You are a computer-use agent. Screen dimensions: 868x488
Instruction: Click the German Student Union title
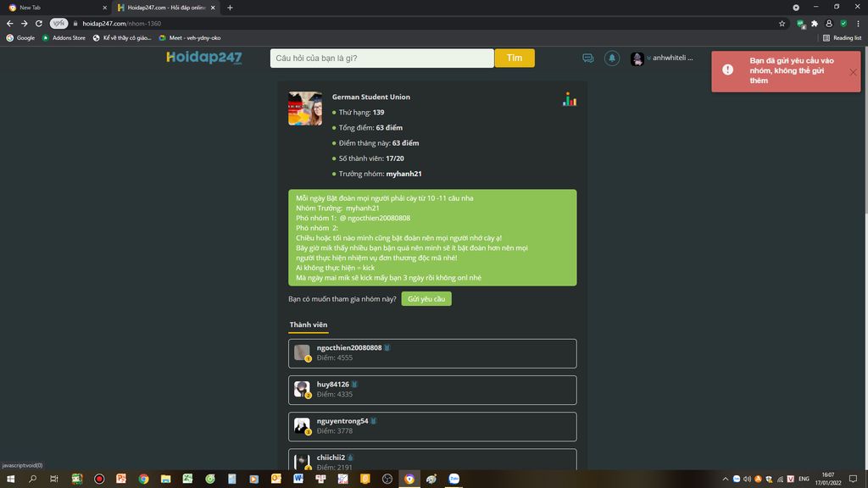(371, 97)
